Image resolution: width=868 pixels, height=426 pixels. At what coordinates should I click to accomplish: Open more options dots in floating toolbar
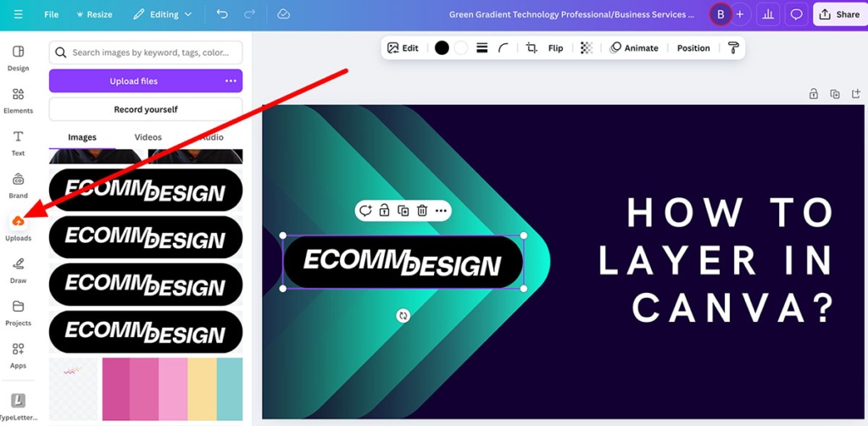[441, 211]
